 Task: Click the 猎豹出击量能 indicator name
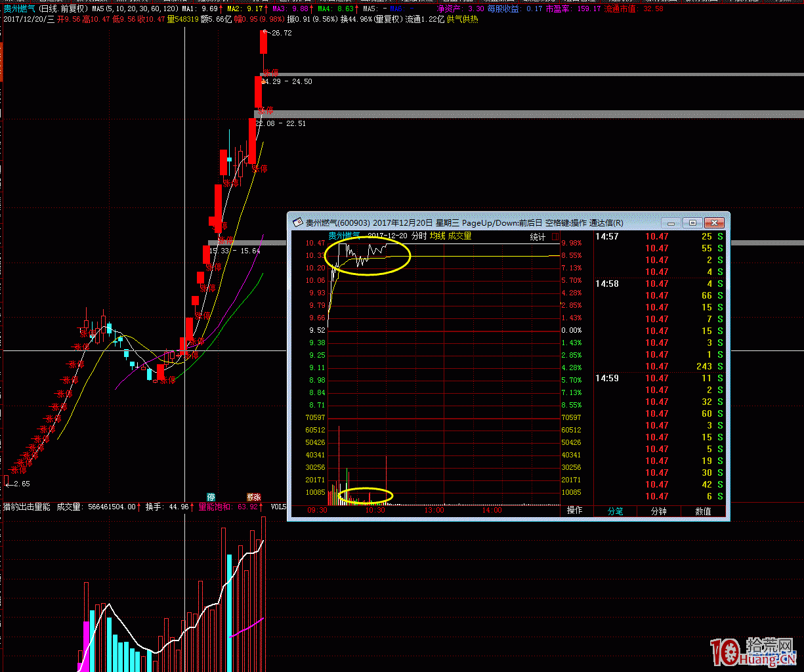pyautogui.click(x=27, y=507)
